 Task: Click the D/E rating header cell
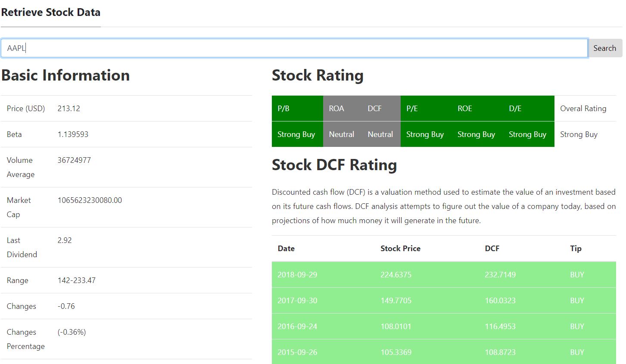click(529, 109)
